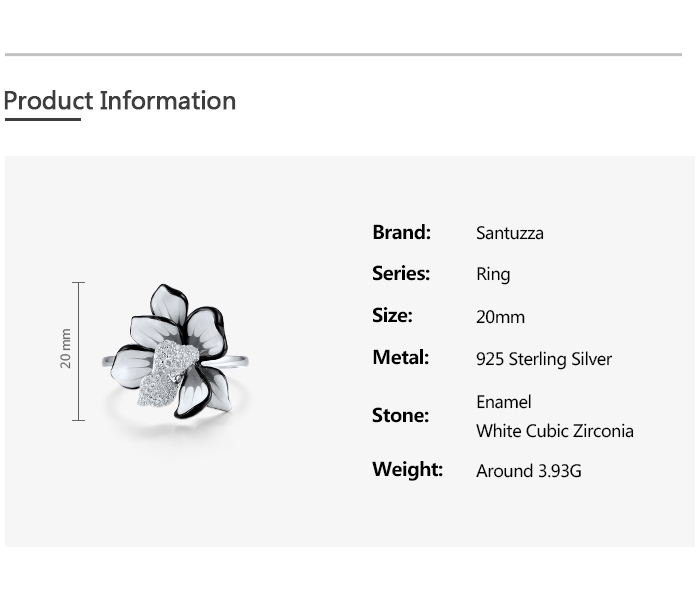Click the dark underline beneath Product heading

[42, 120]
